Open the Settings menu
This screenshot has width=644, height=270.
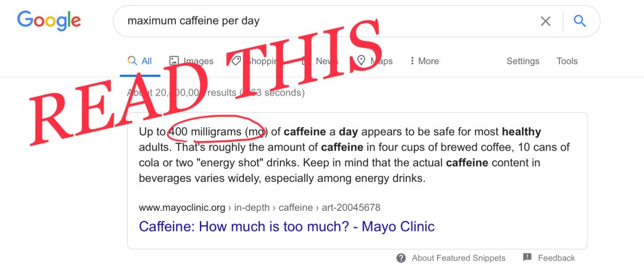pyautogui.click(x=523, y=61)
